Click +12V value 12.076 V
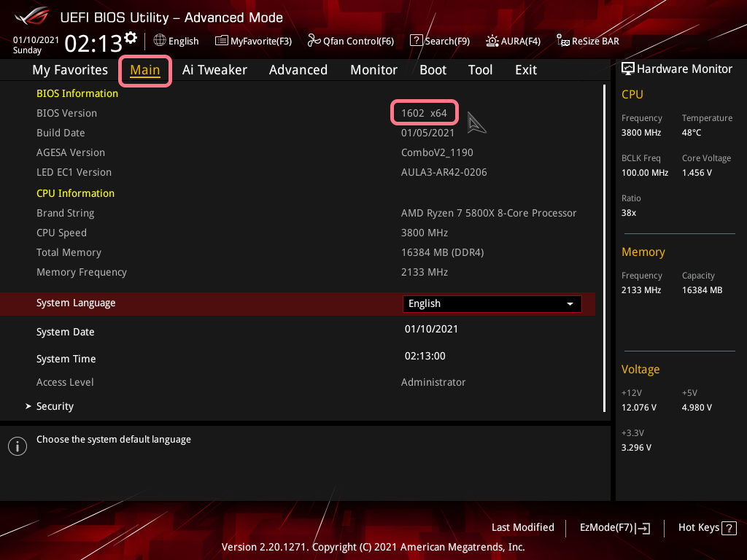Viewport: 747px width, 560px height. tap(639, 408)
